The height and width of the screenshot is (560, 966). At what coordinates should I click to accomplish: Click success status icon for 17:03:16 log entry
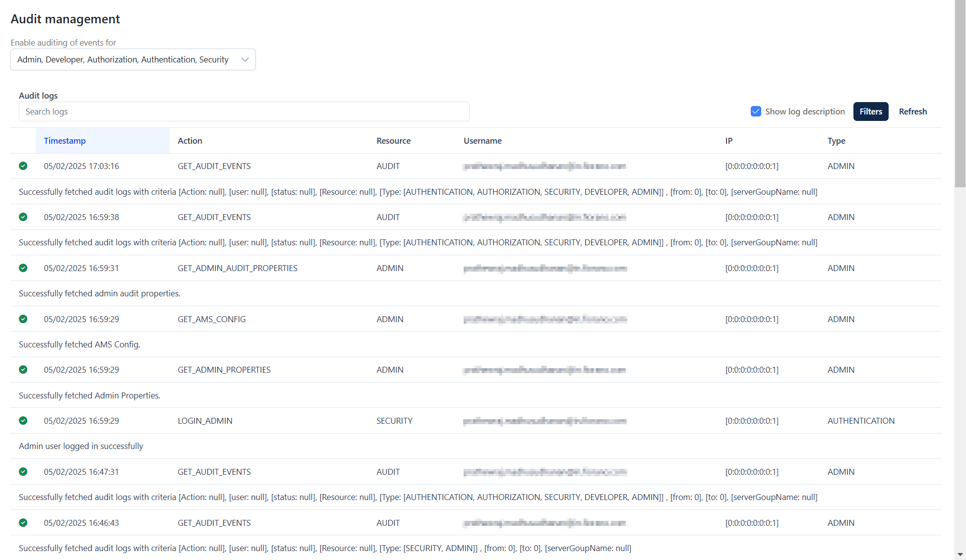click(x=23, y=166)
